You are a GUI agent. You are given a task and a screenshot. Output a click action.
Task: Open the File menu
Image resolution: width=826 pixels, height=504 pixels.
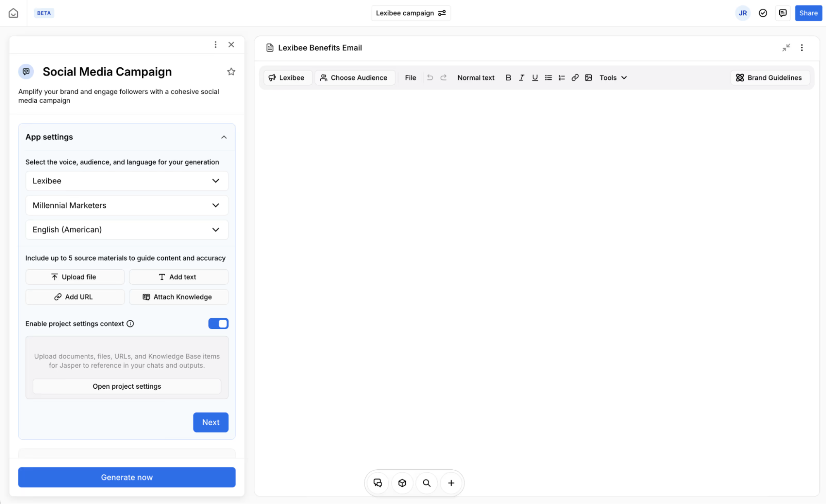pos(410,78)
